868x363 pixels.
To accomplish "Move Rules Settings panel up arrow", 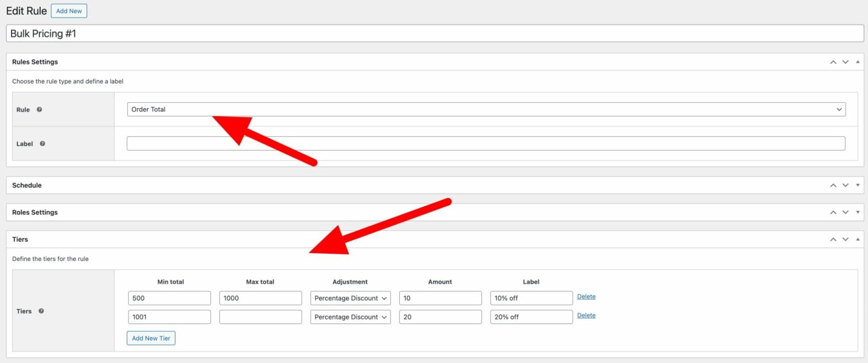I will click(833, 62).
